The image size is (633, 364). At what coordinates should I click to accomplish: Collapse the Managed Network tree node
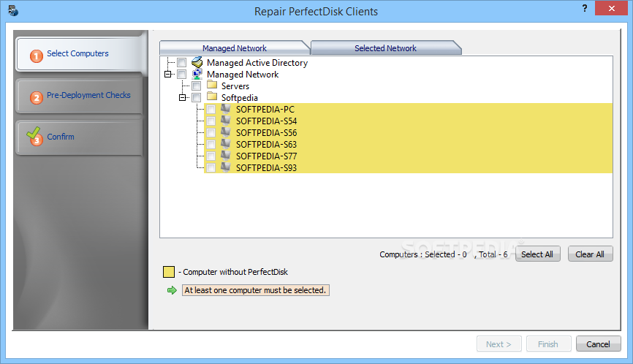click(168, 75)
